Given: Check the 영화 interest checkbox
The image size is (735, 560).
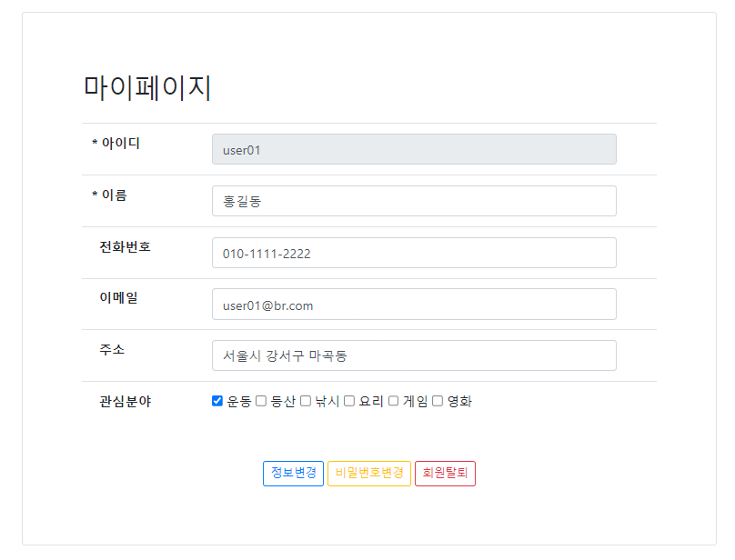Looking at the screenshot, I should coord(438,401).
